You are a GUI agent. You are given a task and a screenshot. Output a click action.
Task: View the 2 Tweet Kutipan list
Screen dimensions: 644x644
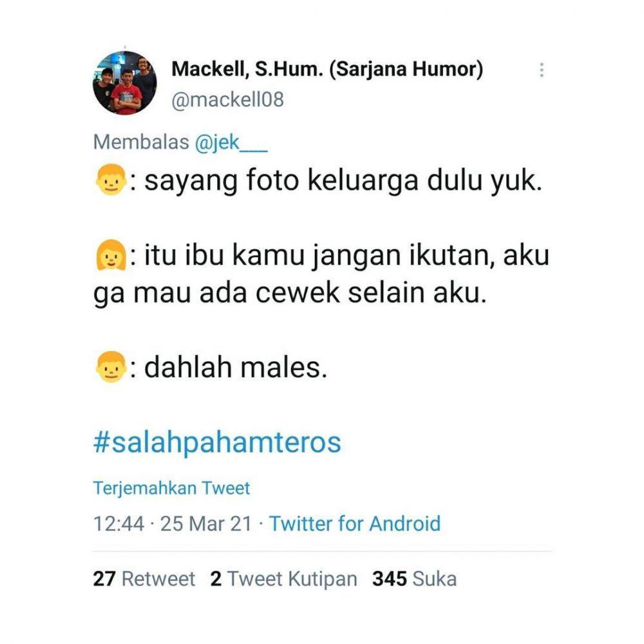tap(283, 579)
